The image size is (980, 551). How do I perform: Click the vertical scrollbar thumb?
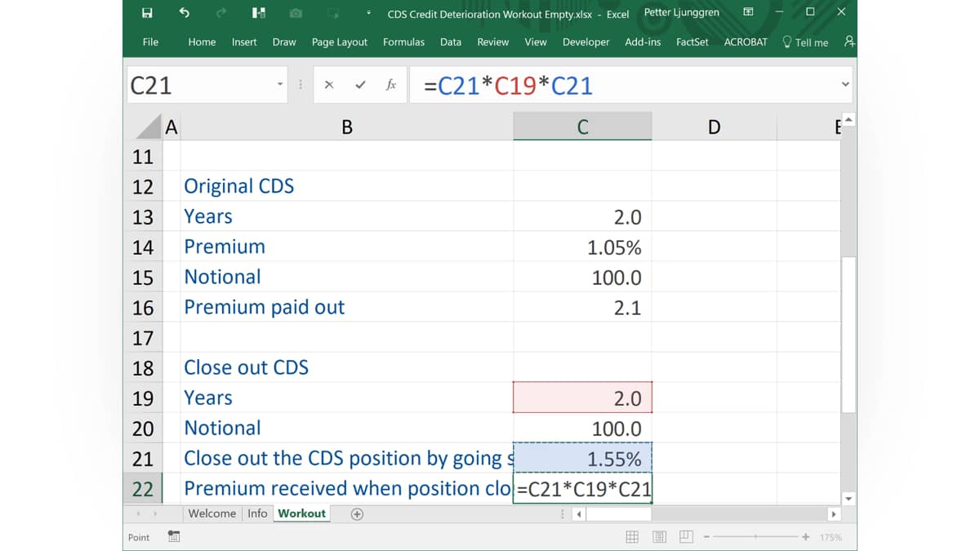(849, 335)
